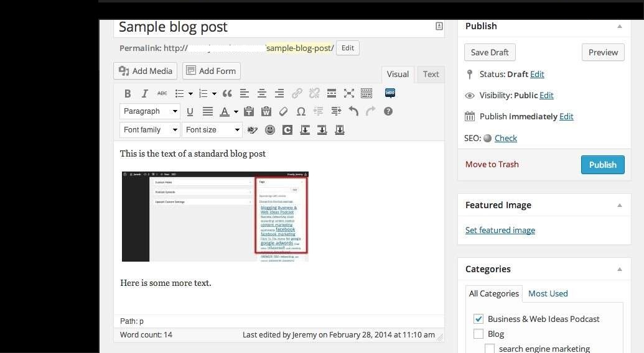Edit the post permalink
Viewport: 644px width, 353px height.
[347, 48]
